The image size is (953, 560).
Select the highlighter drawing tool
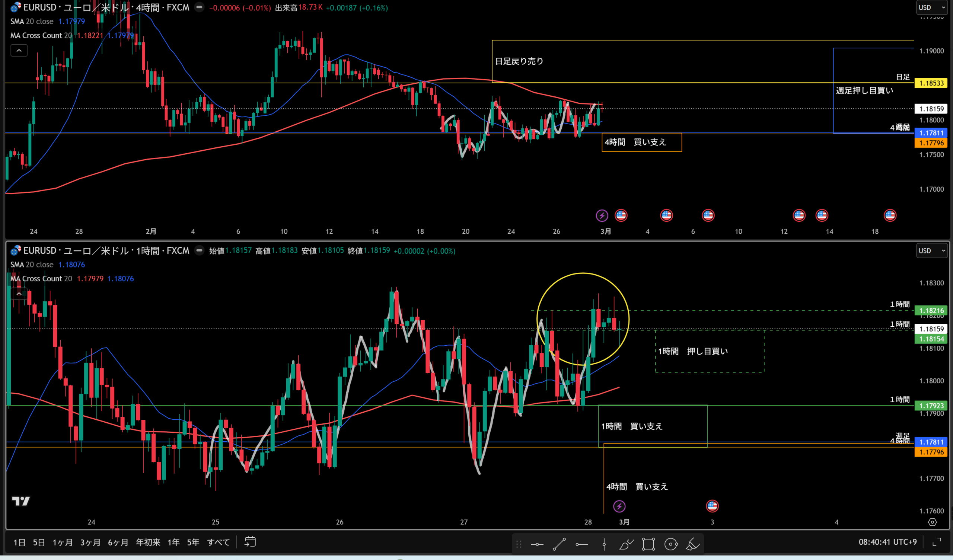(x=693, y=544)
